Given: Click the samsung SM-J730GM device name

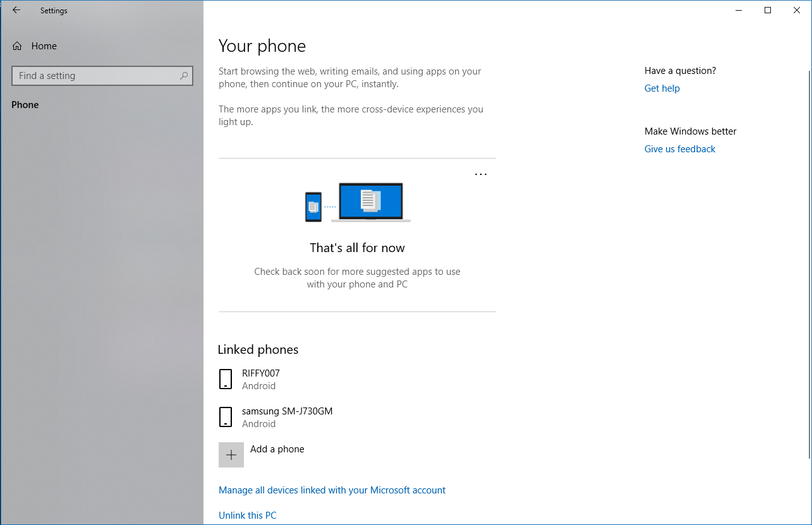Looking at the screenshot, I should (x=288, y=411).
